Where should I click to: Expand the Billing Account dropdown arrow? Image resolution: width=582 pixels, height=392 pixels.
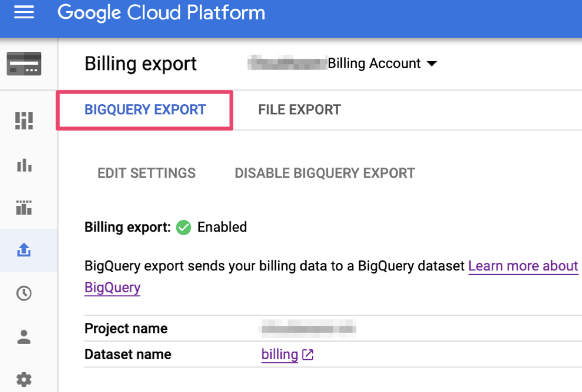432,63
